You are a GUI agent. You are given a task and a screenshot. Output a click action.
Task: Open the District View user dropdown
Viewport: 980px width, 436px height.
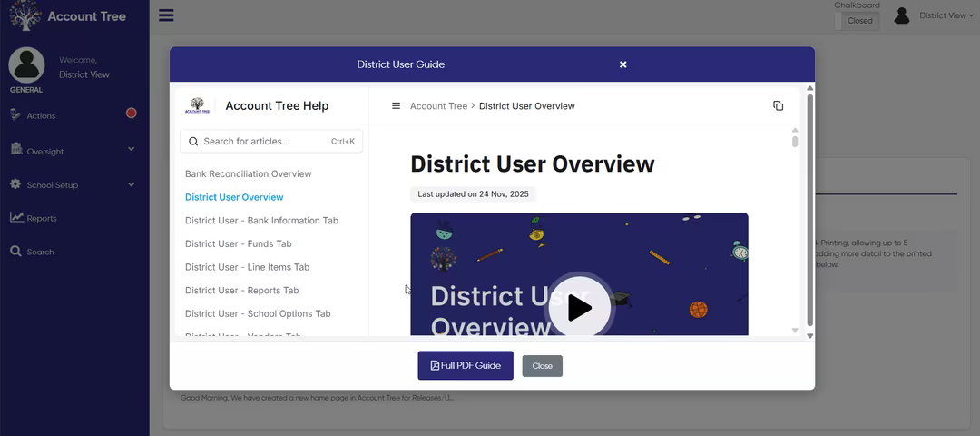(946, 15)
